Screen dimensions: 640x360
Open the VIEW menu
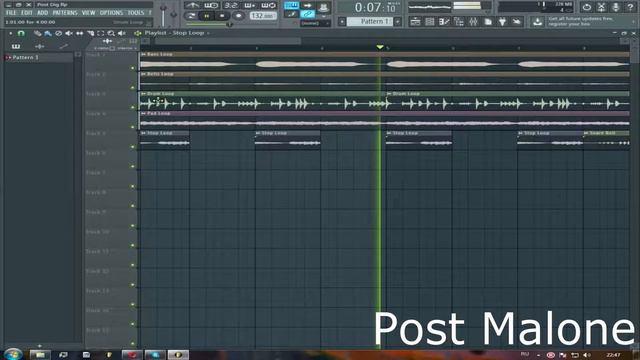coord(88,13)
